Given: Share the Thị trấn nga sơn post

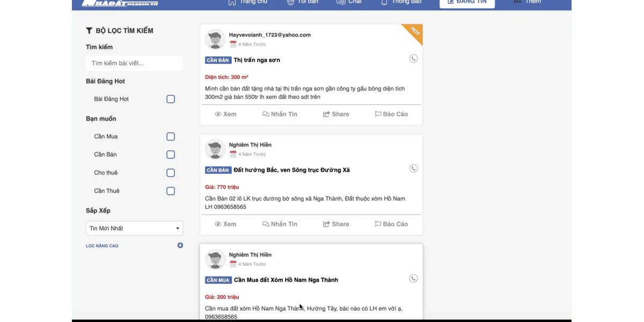Looking at the screenshot, I should [336, 114].
